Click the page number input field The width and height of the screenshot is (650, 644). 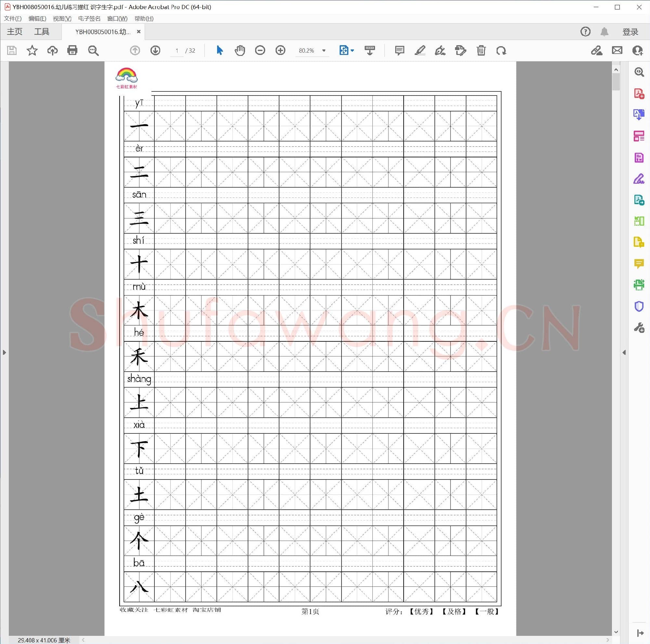177,50
